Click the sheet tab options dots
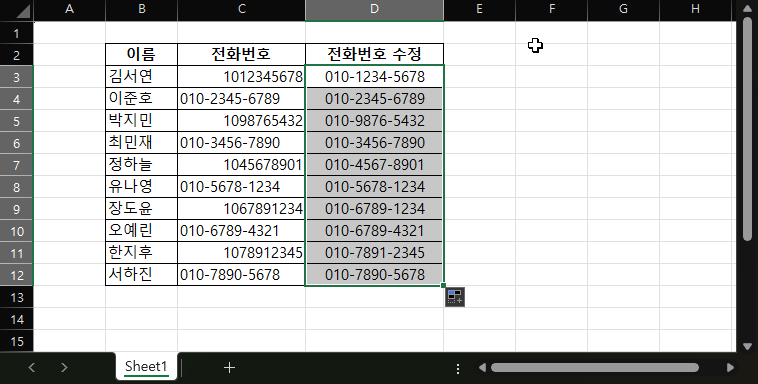758x384 pixels. (457, 369)
